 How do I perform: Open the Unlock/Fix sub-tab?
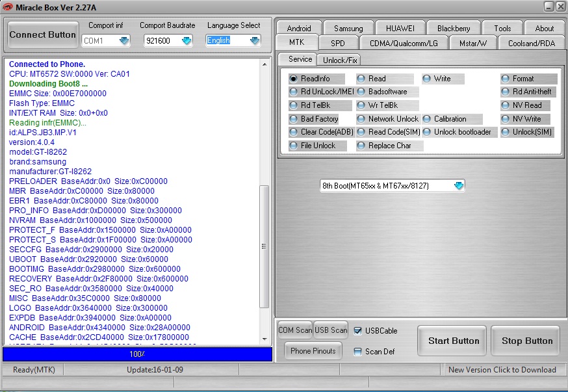pos(340,60)
